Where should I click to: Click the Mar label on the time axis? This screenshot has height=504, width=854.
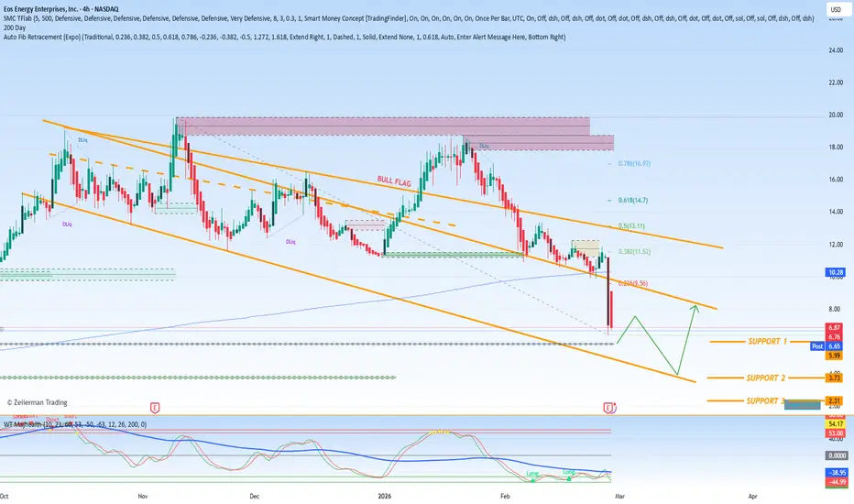pos(619,496)
